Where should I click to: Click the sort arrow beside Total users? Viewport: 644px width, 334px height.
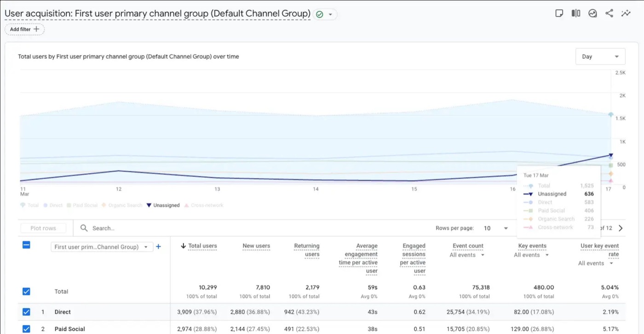(x=183, y=246)
